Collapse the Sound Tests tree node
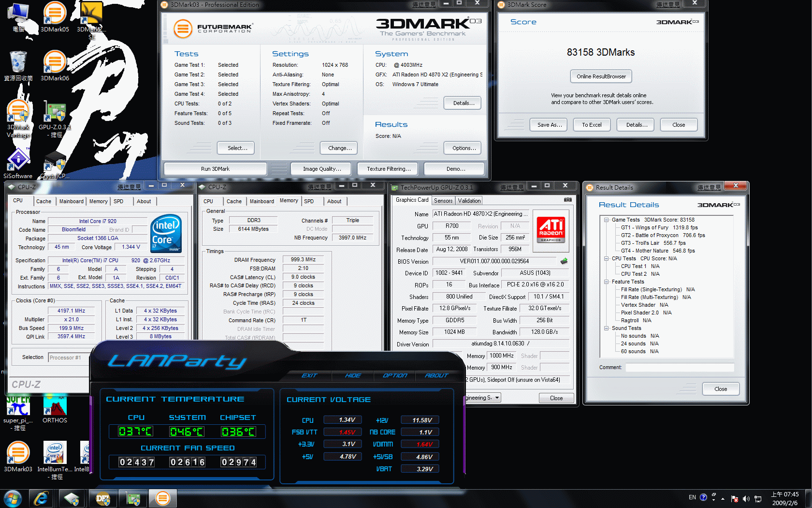Image resolution: width=812 pixels, height=508 pixels. (x=606, y=328)
